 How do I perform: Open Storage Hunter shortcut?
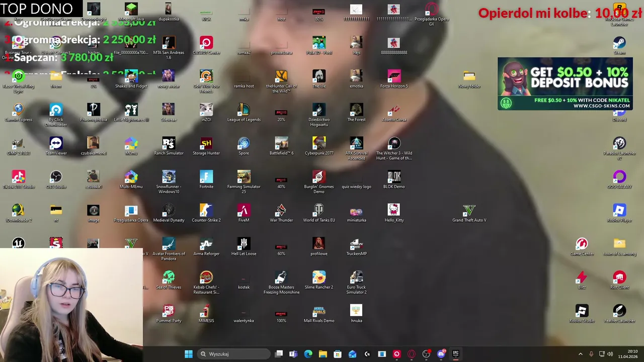[x=206, y=146]
